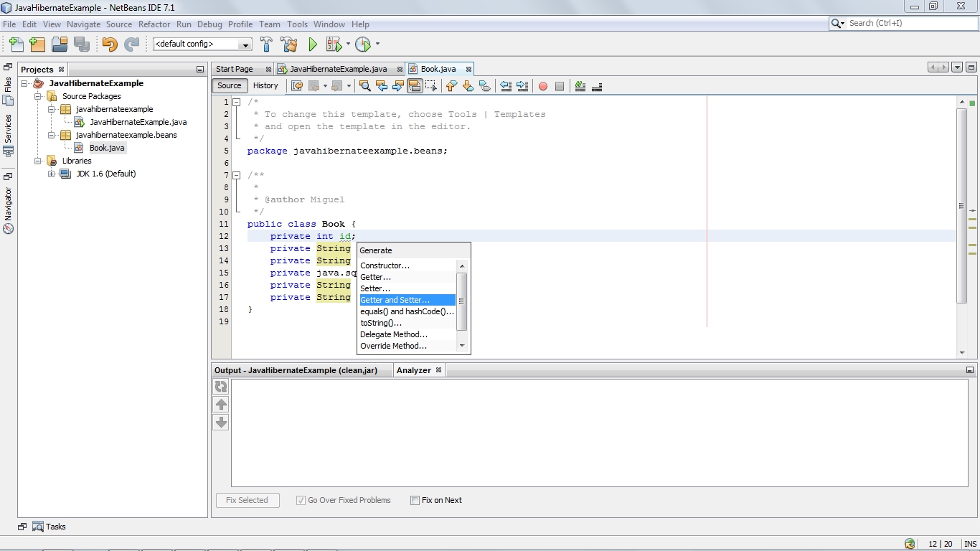
Task: Open the Services side panel tab
Action: (8, 134)
